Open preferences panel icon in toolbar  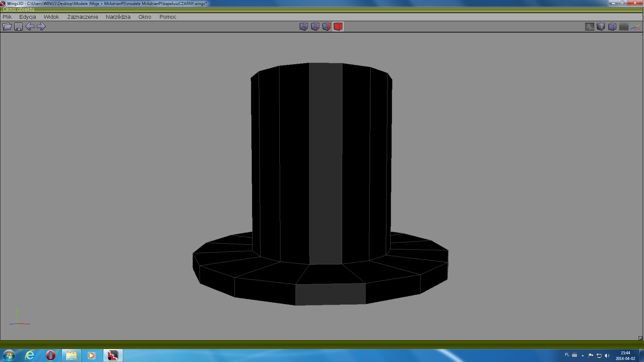pos(589,26)
